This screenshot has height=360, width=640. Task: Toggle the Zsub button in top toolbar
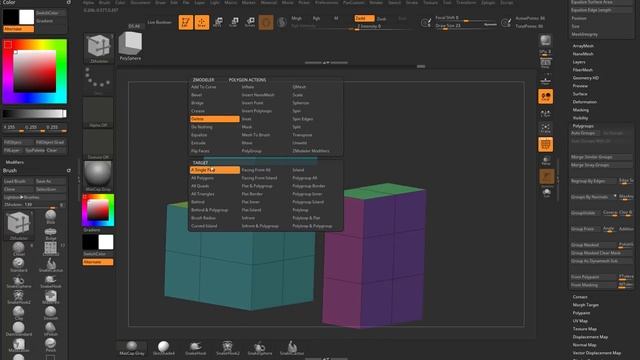(381, 19)
